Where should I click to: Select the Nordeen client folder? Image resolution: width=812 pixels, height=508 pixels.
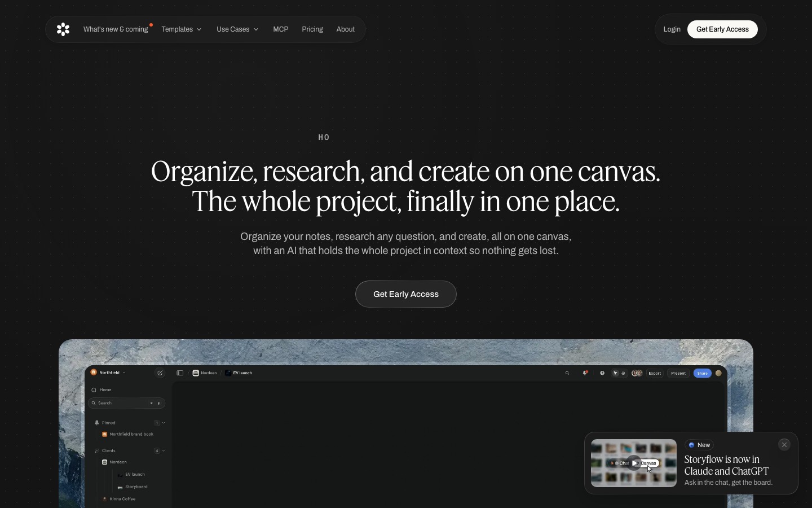click(x=114, y=462)
